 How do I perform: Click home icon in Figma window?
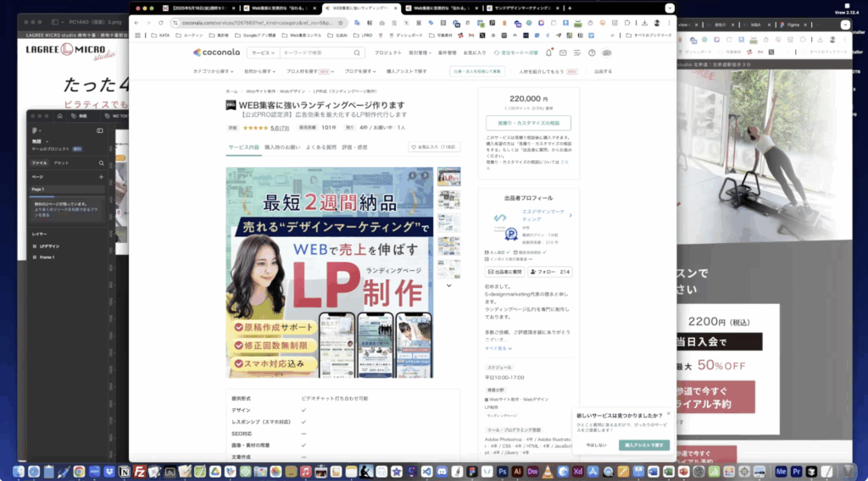tap(60, 116)
